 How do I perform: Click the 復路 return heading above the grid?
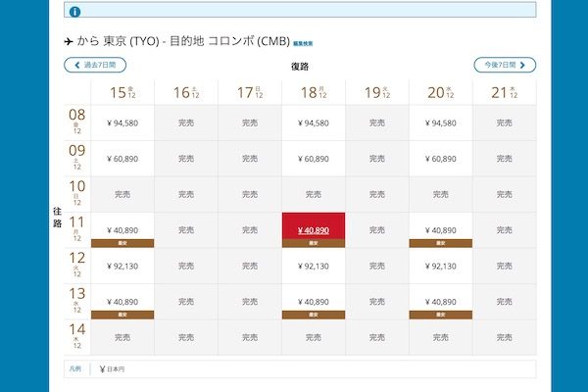[x=300, y=67]
